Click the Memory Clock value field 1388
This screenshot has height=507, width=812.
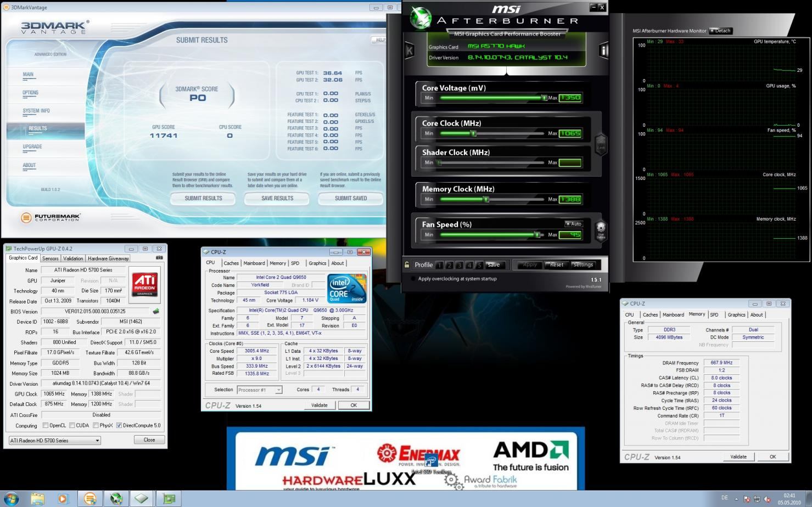(570, 199)
